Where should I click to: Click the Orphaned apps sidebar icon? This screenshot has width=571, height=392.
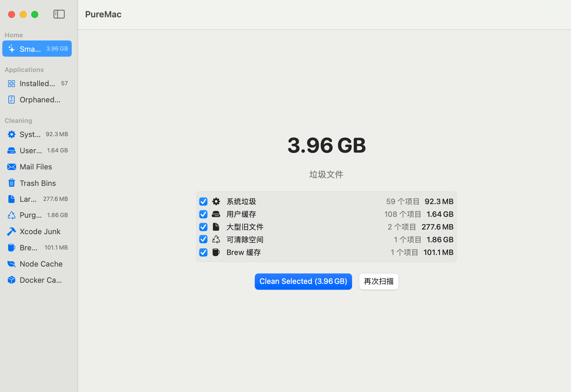(12, 99)
